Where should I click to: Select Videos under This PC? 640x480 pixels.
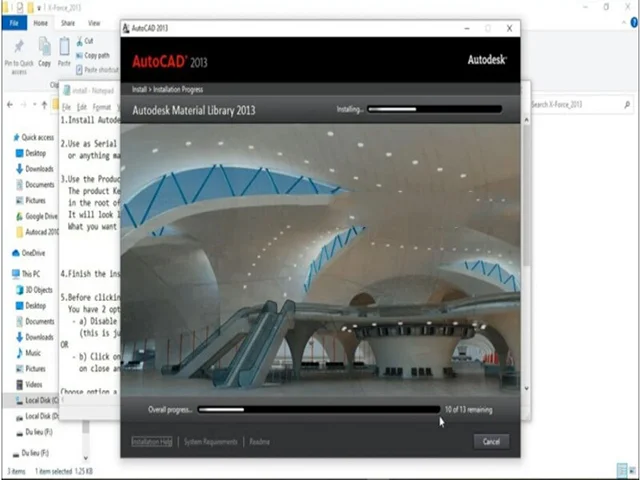pos(29,384)
